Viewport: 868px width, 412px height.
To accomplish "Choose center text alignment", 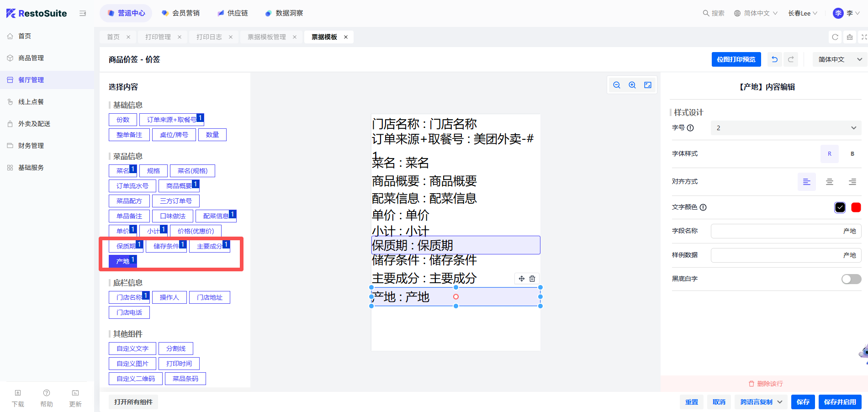I will pyautogui.click(x=830, y=182).
